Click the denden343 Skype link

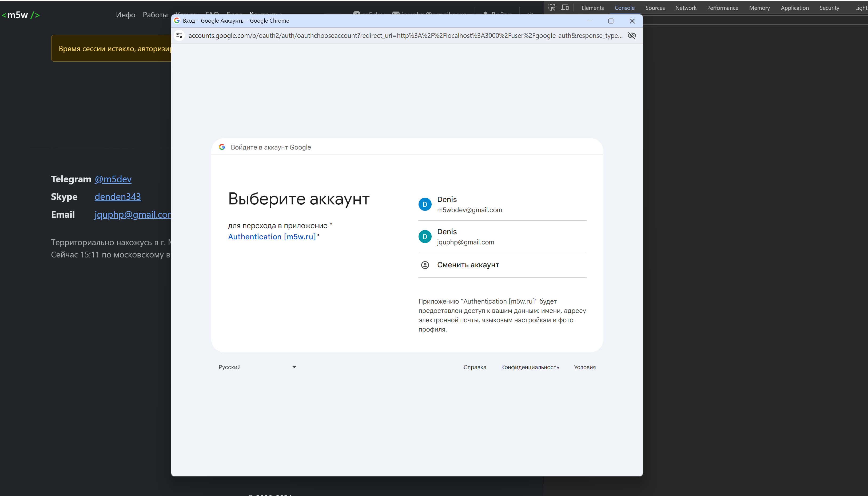[117, 196]
